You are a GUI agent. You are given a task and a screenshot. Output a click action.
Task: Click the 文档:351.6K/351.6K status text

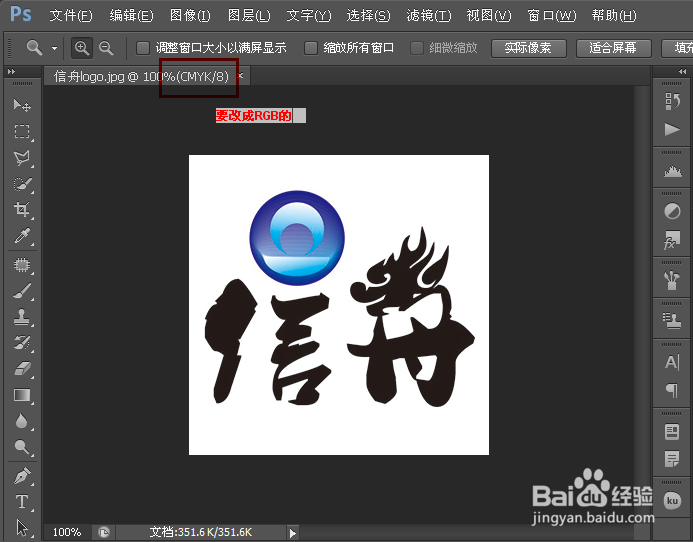[200, 532]
